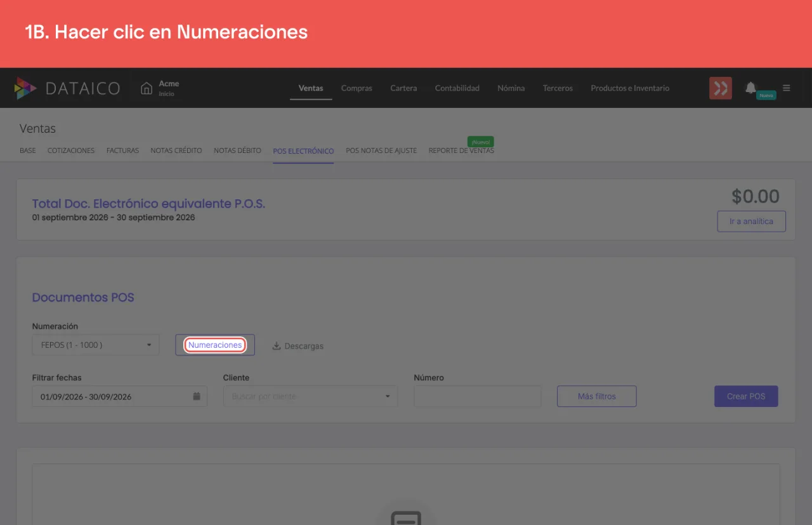Open notifications bell icon
The height and width of the screenshot is (525, 812).
[751, 88]
